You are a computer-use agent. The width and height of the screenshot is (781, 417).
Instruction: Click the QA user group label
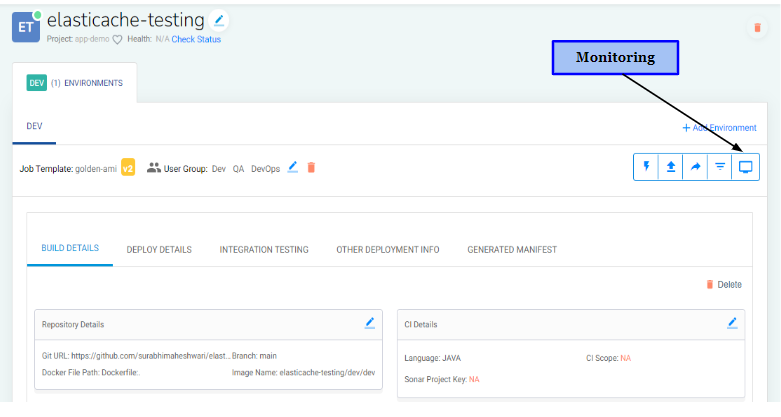point(239,169)
